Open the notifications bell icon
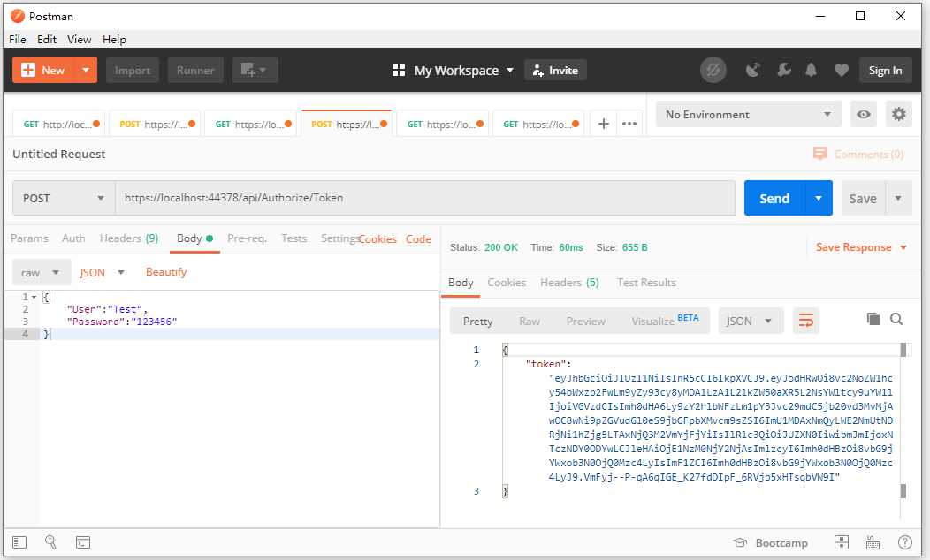 (811, 71)
